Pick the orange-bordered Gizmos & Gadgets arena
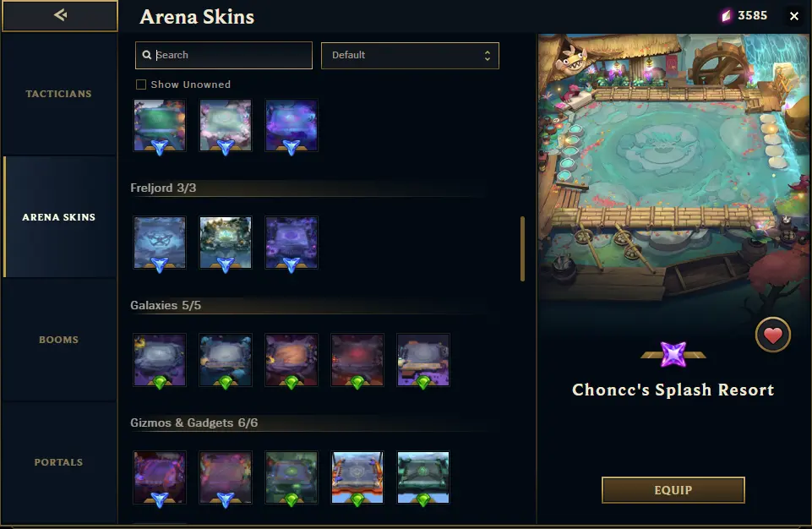Image resolution: width=812 pixels, height=529 pixels. click(x=357, y=477)
